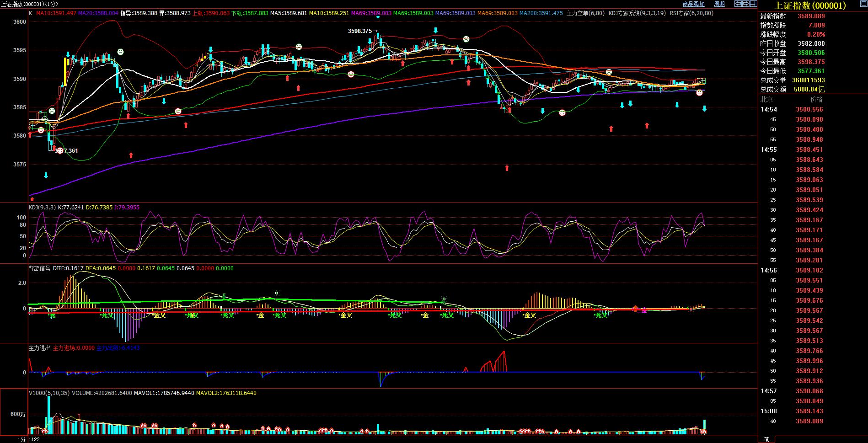
Task: Click the 指数涨跌 value 7.009
Action: click(817, 25)
